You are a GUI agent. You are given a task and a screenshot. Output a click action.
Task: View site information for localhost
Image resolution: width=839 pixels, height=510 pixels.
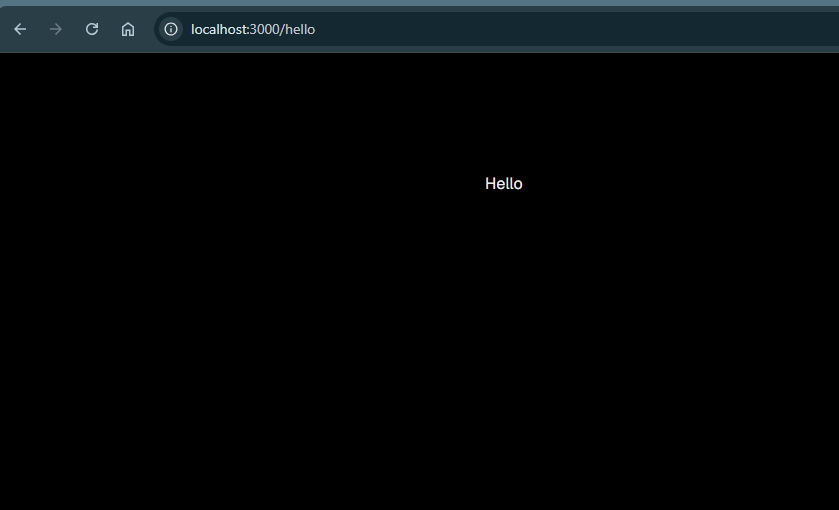click(x=171, y=29)
